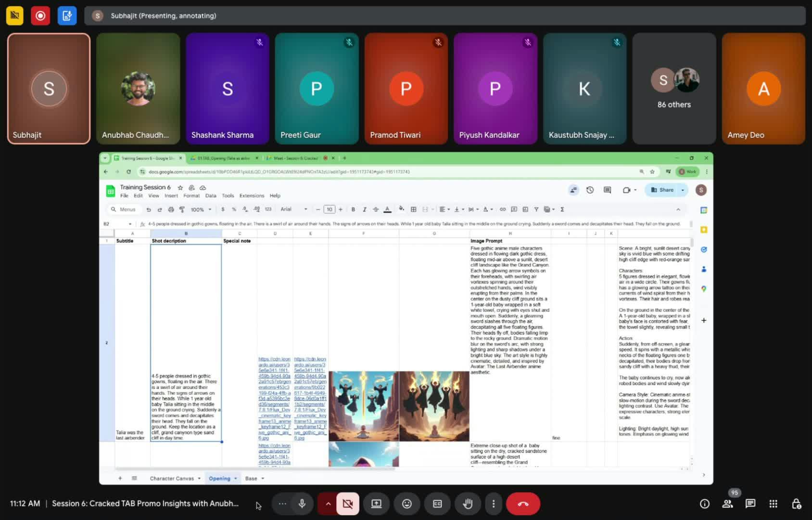
Task: Open the horizontal dots beside the microphone
Action: tap(282, 504)
